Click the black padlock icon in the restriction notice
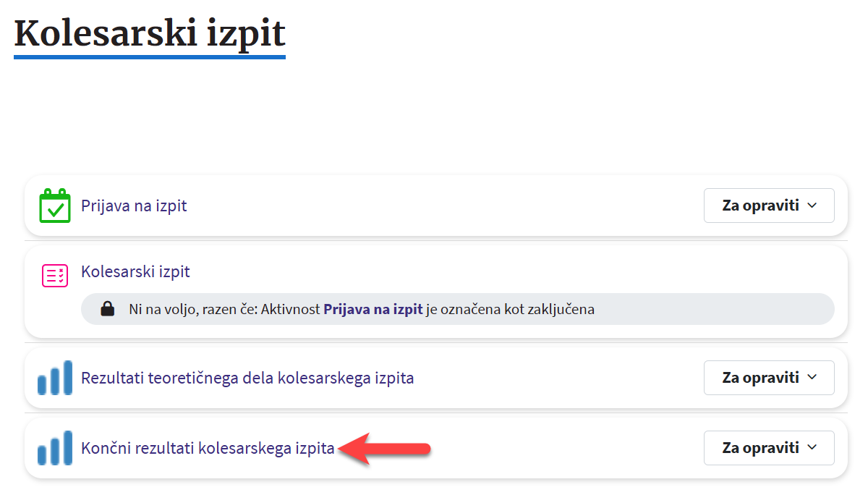The image size is (868, 495). click(x=107, y=310)
